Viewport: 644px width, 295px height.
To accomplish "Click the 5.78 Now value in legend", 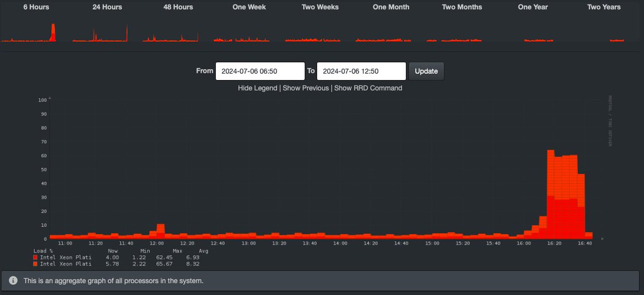I will (x=113, y=264).
